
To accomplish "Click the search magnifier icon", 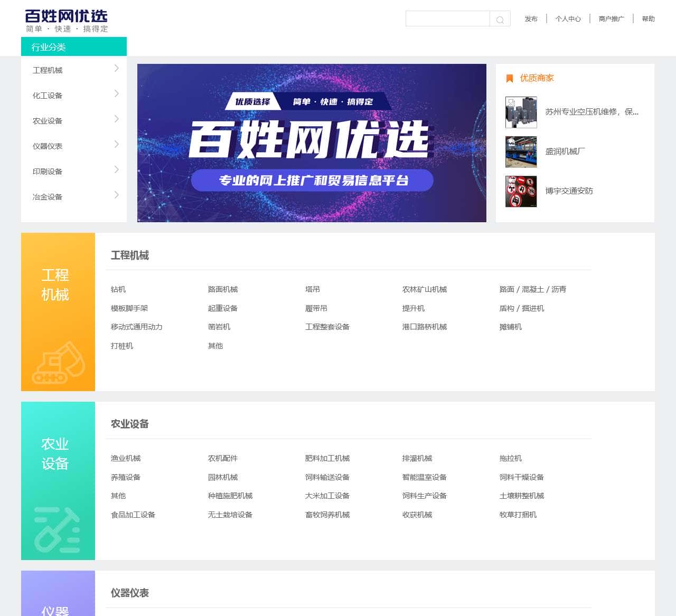I will (500, 19).
